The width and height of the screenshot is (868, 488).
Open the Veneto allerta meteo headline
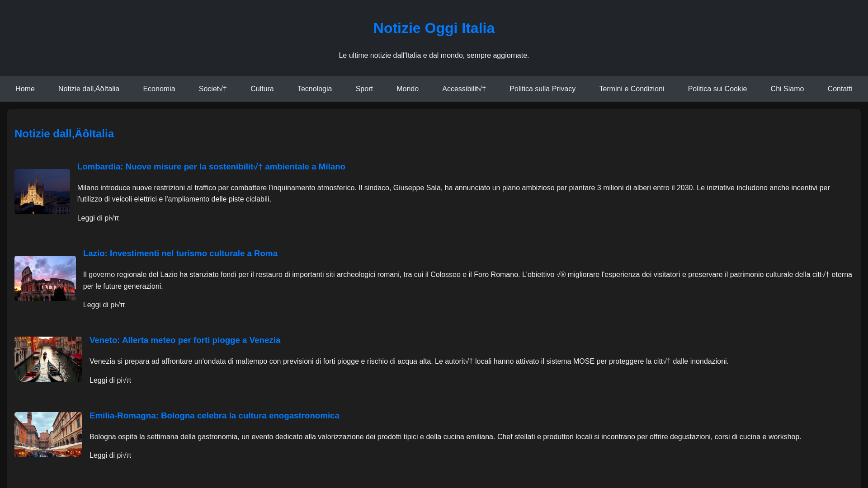185,340
